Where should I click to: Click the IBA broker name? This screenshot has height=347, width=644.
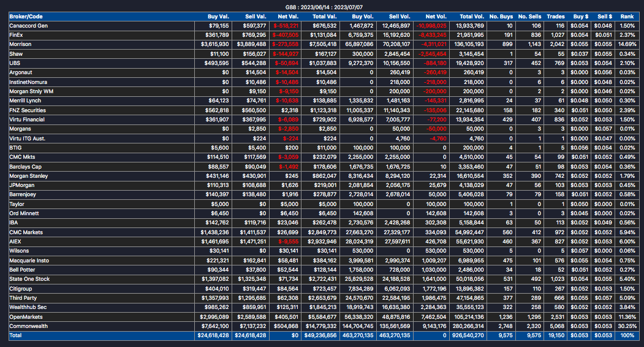(x=13, y=223)
